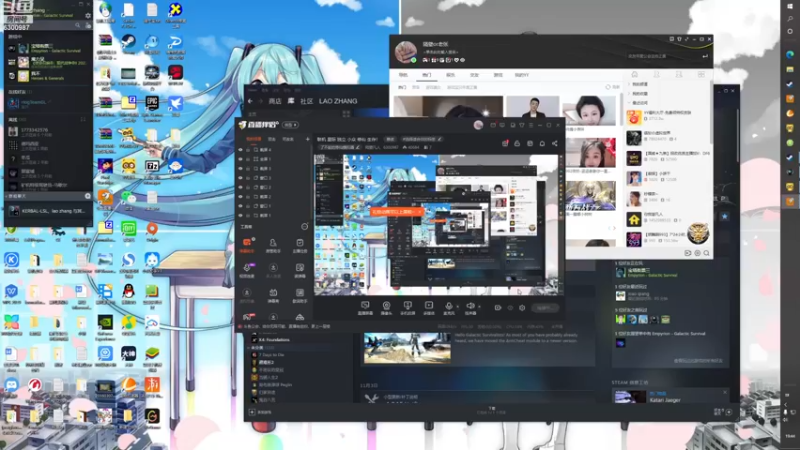This screenshot has height=450, width=800.
Task: Switch to 交友 tab in YY window
Action: [474, 75]
